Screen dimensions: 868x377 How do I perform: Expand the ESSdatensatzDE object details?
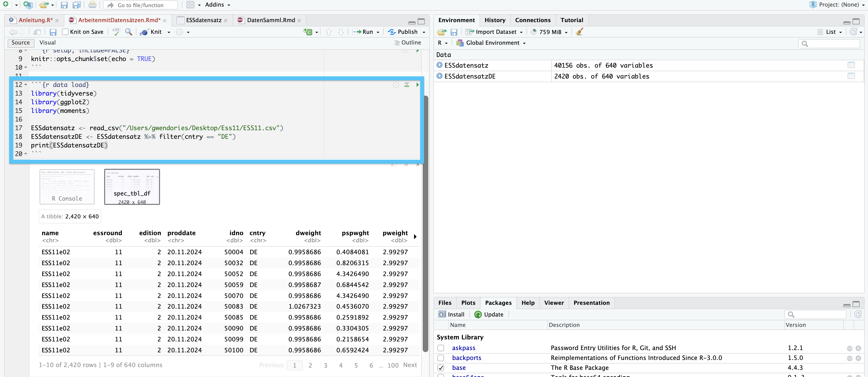point(439,76)
